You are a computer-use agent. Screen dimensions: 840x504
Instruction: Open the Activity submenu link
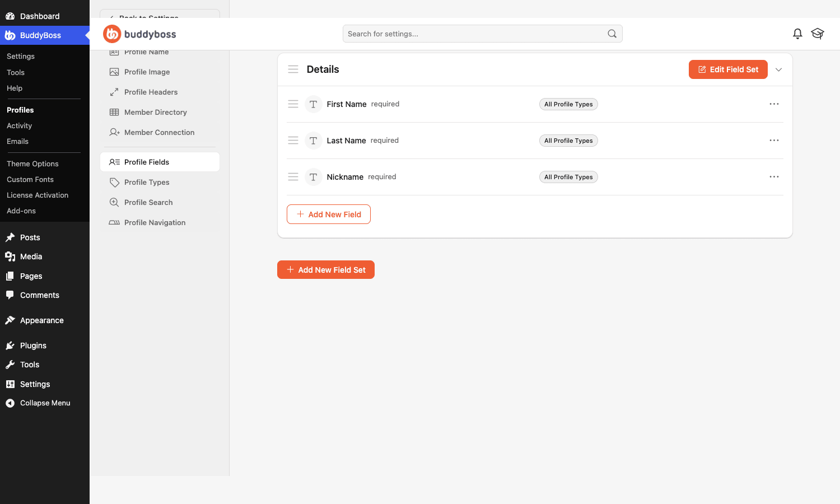click(x=19, y=126)
